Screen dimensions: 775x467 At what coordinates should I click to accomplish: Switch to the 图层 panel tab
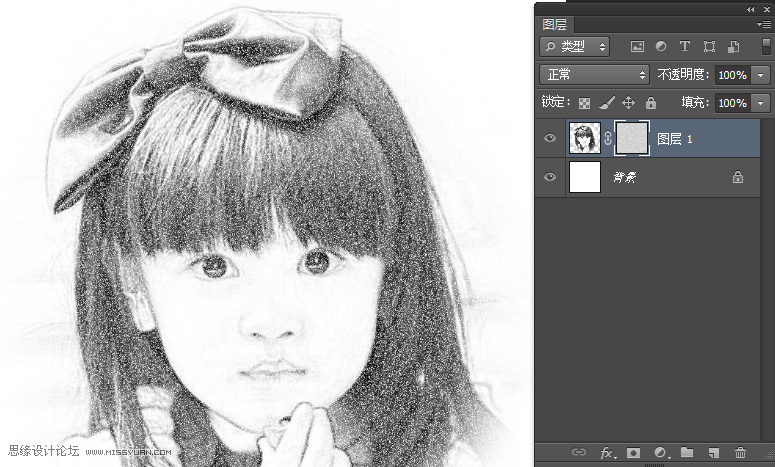click(555, 24)
